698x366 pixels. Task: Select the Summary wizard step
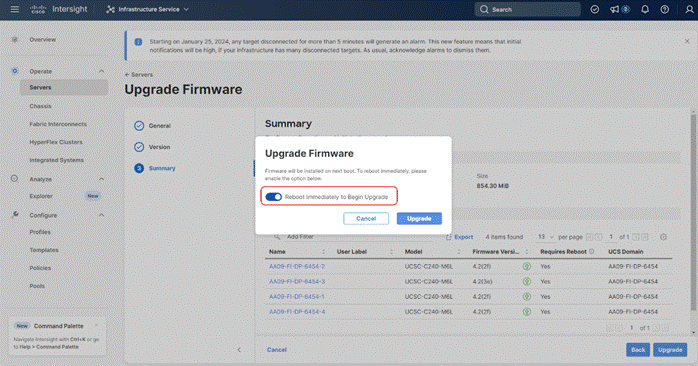[x=155, y=168]
